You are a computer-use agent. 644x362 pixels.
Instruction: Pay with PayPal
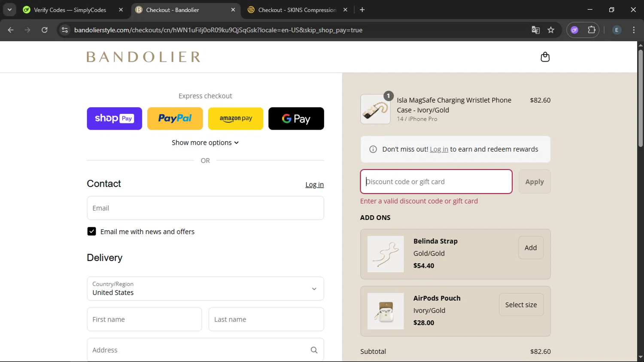pos(175,119)
